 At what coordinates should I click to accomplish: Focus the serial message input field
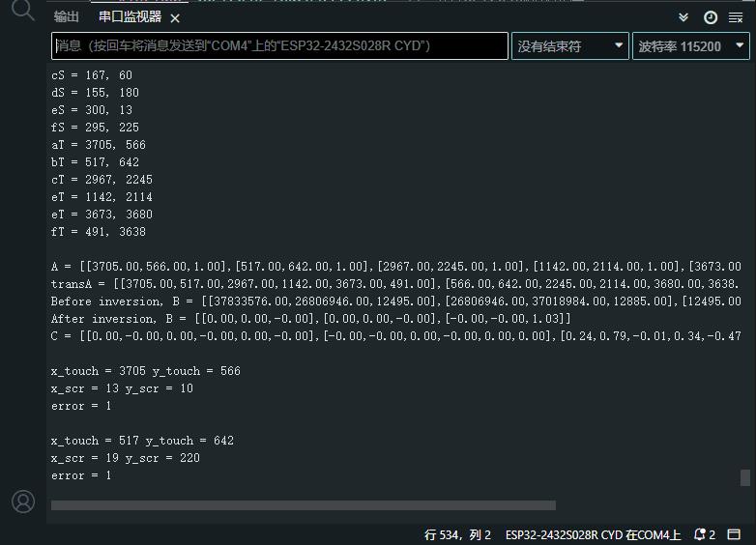(x=279, y=45)
